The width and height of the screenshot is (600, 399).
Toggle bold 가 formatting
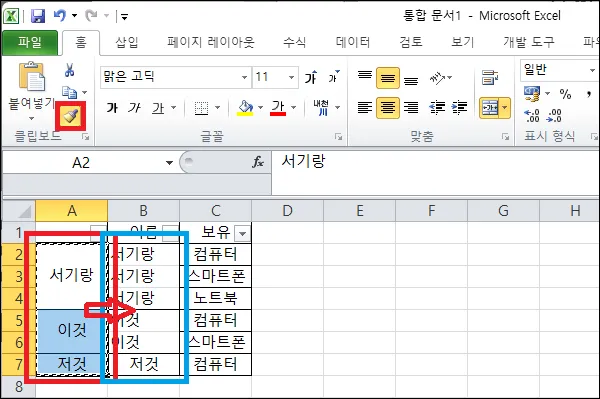(x=112, y=108)
